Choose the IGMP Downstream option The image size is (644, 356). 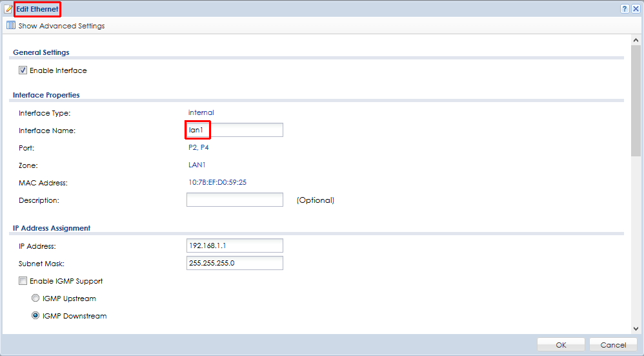[x=35, y=316]
